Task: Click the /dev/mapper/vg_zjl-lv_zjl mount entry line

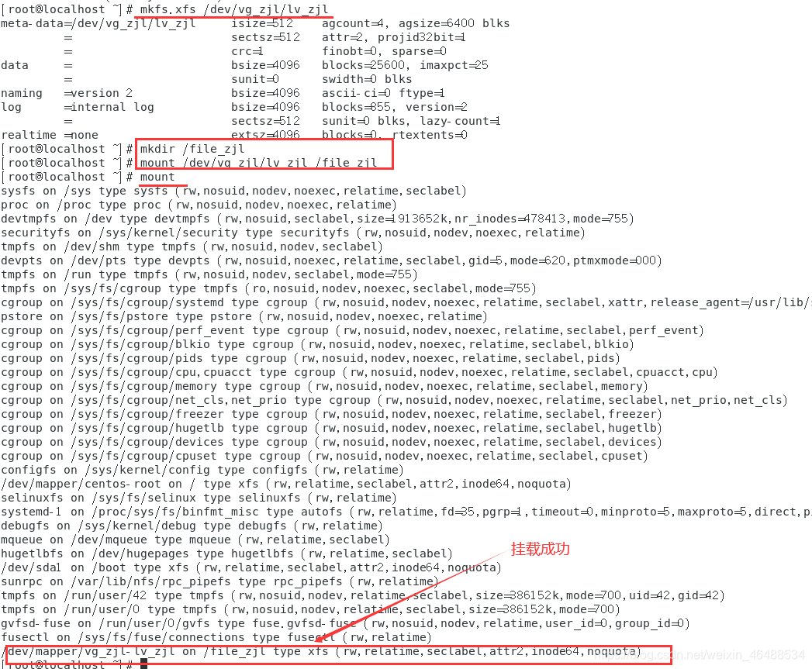Action: click(x=322, y=651)
